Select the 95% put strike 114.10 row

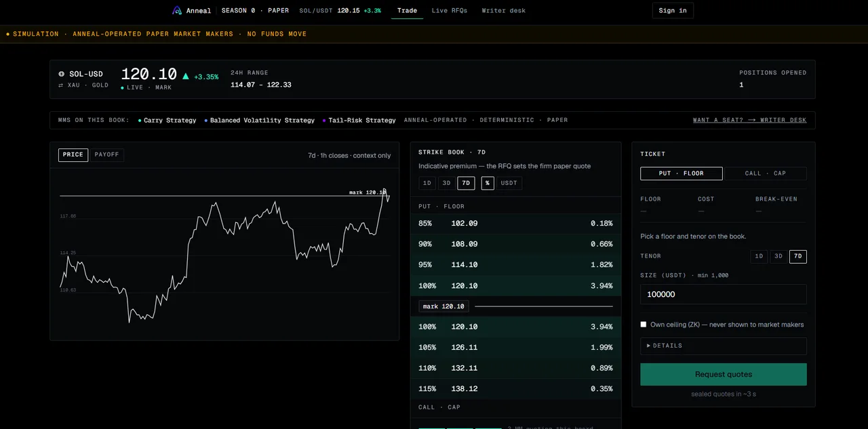point(515,265)
